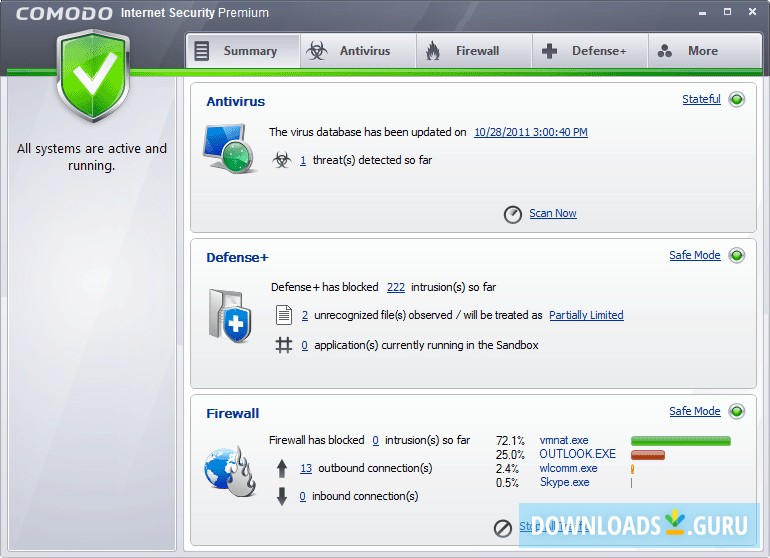Click the 72.1% traffic percentage
This screenshot has width=770, height=558.
[510, 441]
